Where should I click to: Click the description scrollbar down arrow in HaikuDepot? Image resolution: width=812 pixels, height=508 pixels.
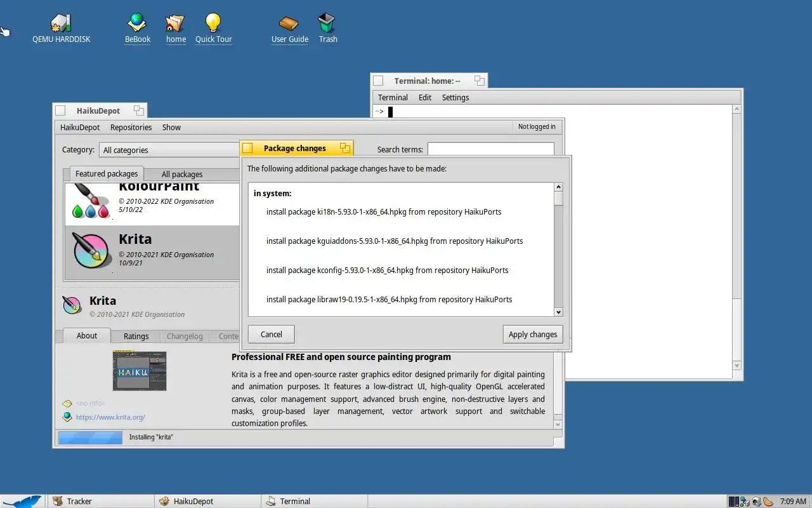[x=558, y=424]
